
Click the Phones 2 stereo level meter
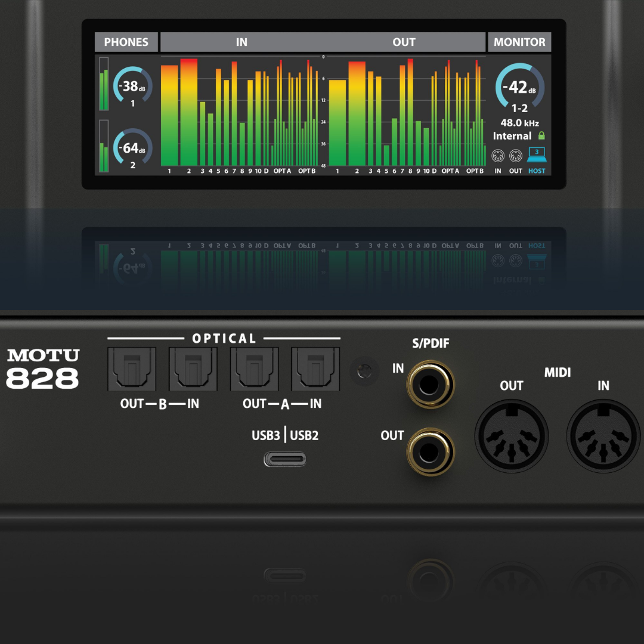pos(104,146)
